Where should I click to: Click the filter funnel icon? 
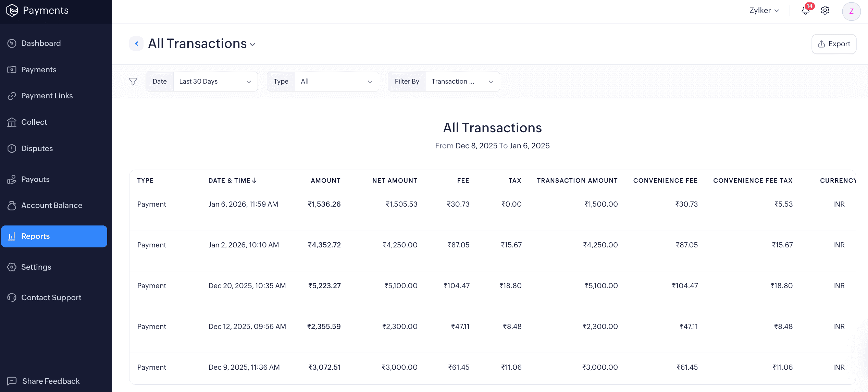click(133, 81)
